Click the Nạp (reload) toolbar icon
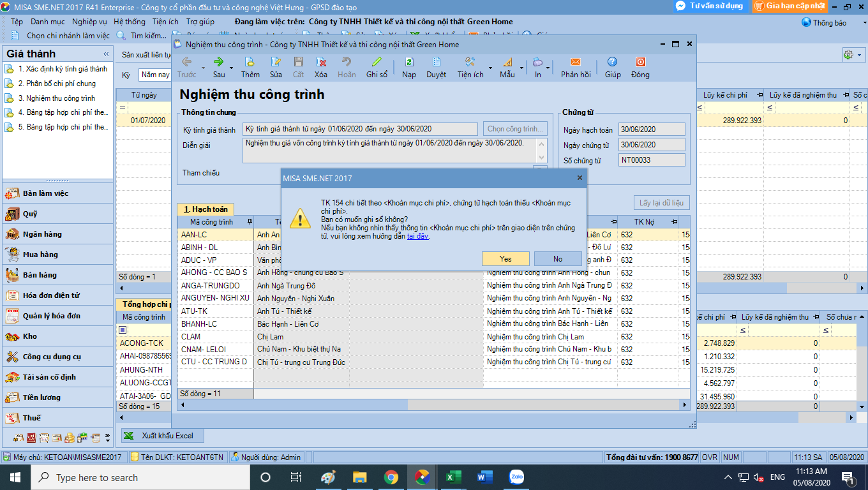Screen dimensions: 868x490 click(409, 62)
